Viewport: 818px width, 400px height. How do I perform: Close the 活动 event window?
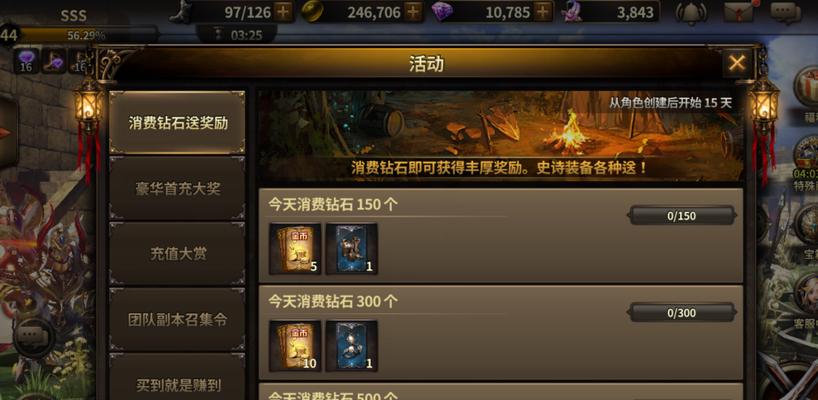click(737, 63)
